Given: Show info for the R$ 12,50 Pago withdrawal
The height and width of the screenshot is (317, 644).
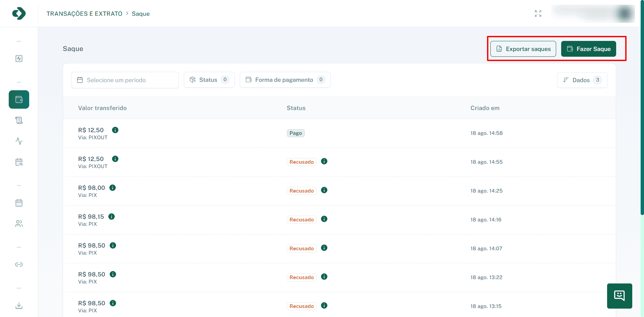Looking at the screenshot, I should (x=115, y=130).
